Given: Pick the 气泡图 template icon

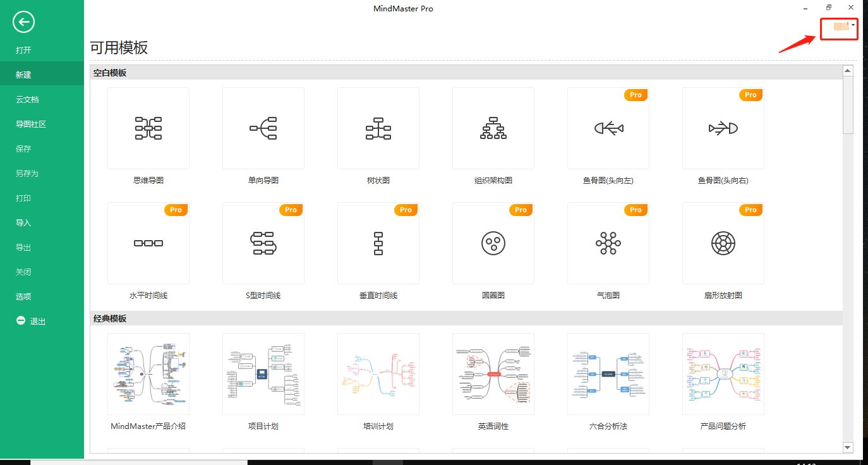Looking at the screenshot, I should click(608, 243).
